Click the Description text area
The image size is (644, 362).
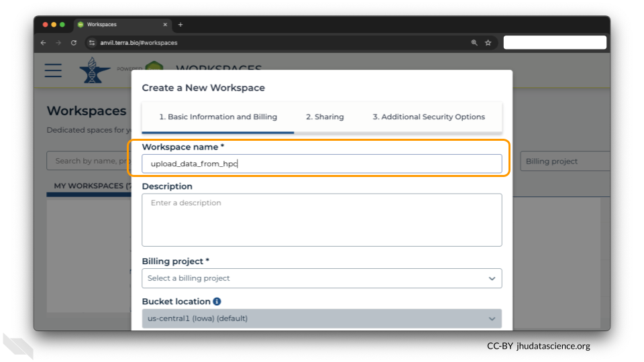click(x=321, y=220)
